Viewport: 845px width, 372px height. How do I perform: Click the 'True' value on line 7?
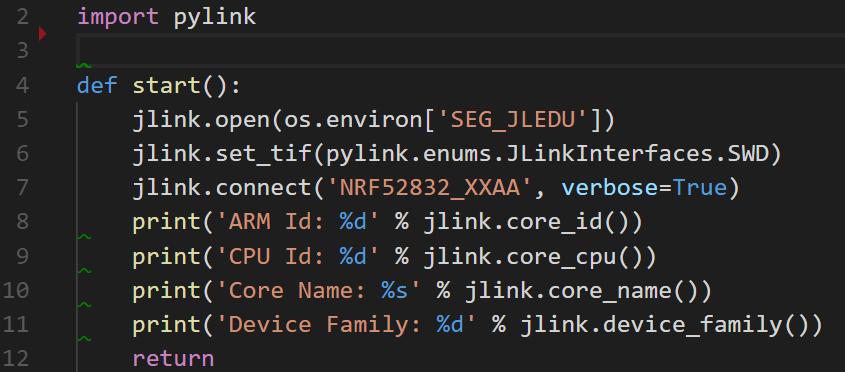coord(699,188)
